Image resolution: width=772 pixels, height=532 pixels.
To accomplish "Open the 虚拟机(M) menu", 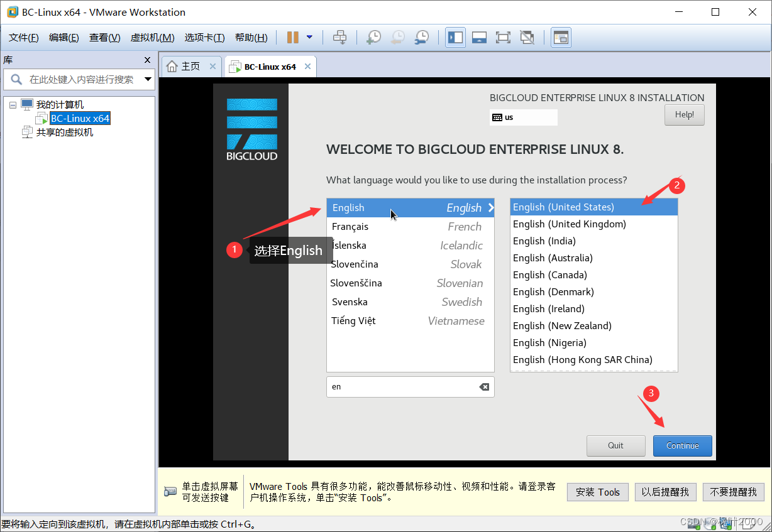I will click(152, 37).
